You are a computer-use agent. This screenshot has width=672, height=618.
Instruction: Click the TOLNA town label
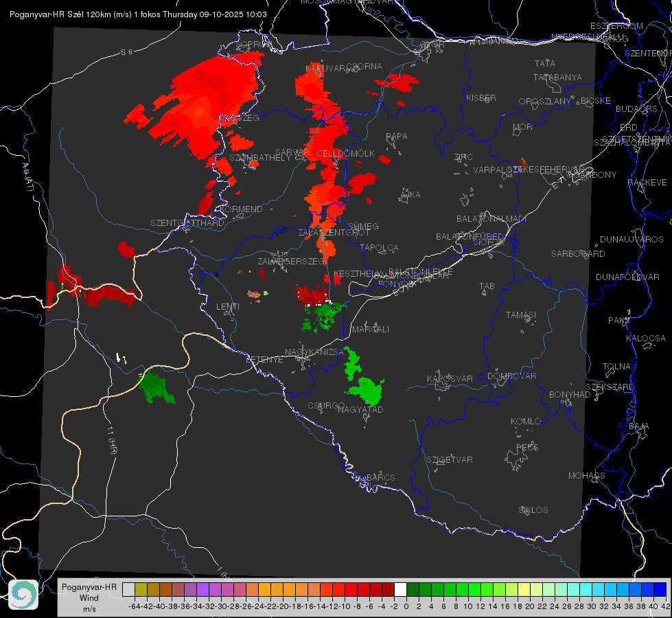pos(616,367)
